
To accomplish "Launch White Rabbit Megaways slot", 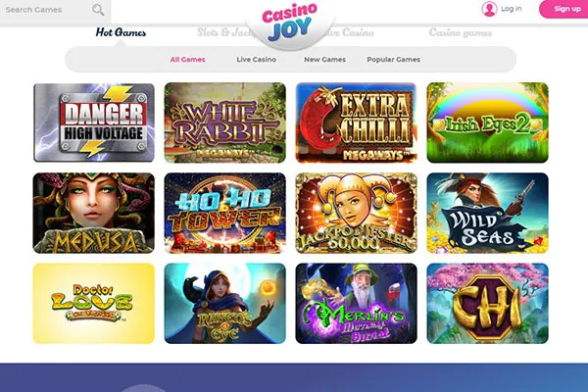I will pyautogui.click(x=225, y=122).
